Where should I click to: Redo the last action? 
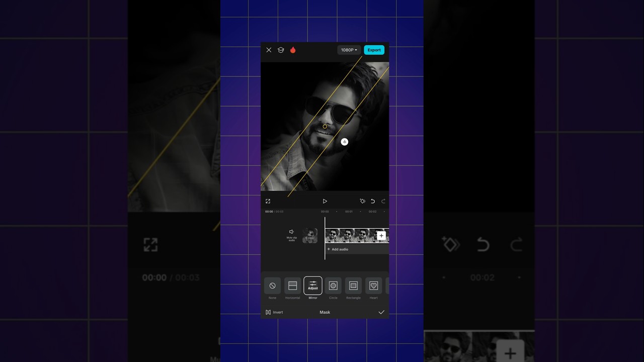pos(383,201)
